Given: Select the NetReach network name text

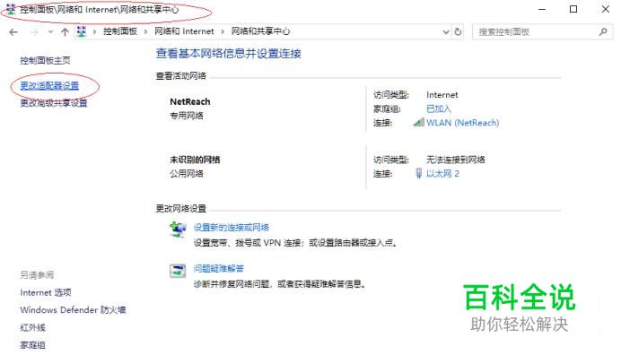Looking at the screenshot, I should click(x=190, y=101).
